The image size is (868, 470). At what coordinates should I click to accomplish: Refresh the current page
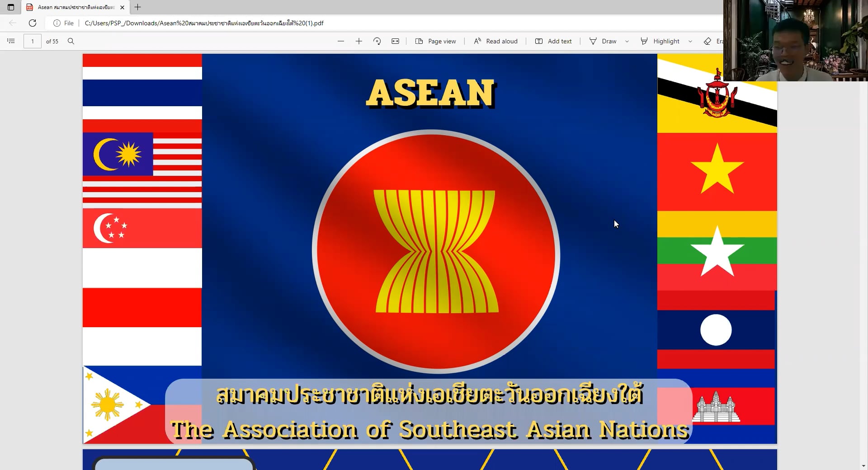point(33,23)
